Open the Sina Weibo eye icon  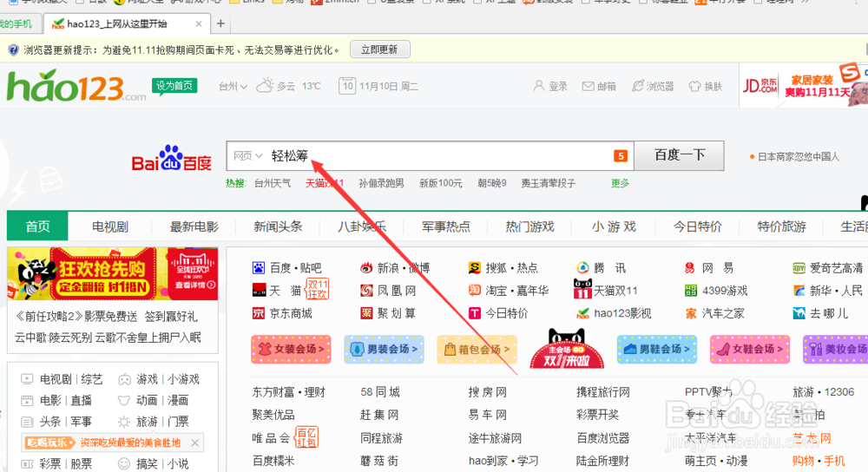tap(366, 268)
